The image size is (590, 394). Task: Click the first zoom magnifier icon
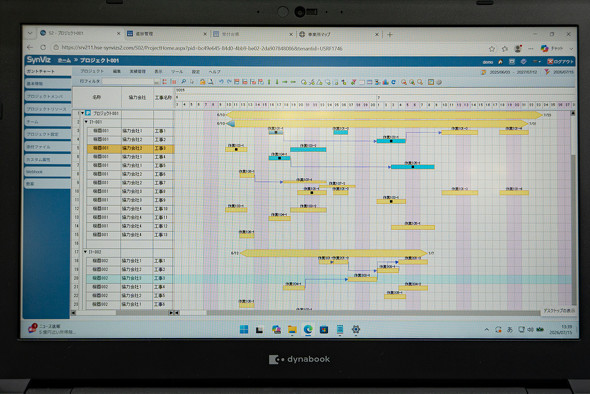coord(404,82)
